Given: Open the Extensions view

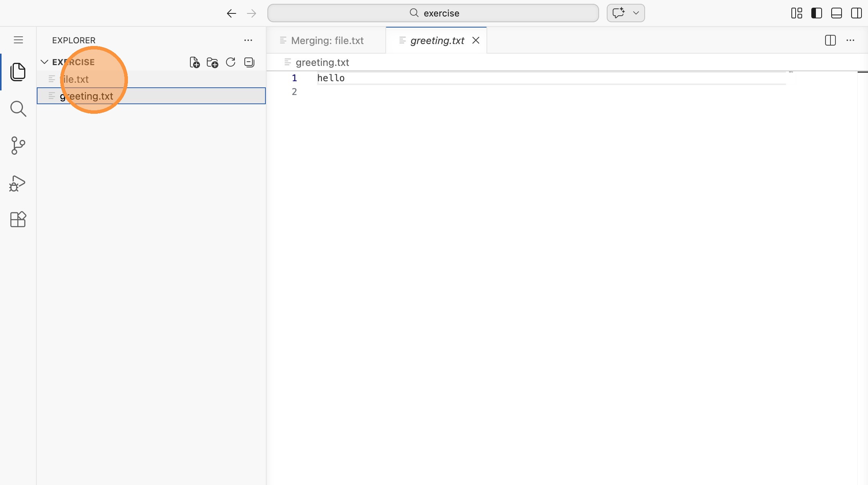Looking at the screenshot, I should coord(18,220).
